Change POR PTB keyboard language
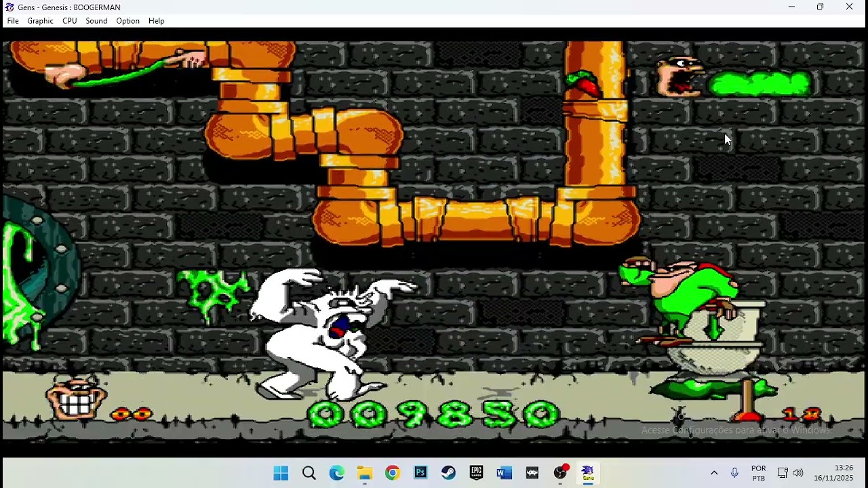 (759, 473)
